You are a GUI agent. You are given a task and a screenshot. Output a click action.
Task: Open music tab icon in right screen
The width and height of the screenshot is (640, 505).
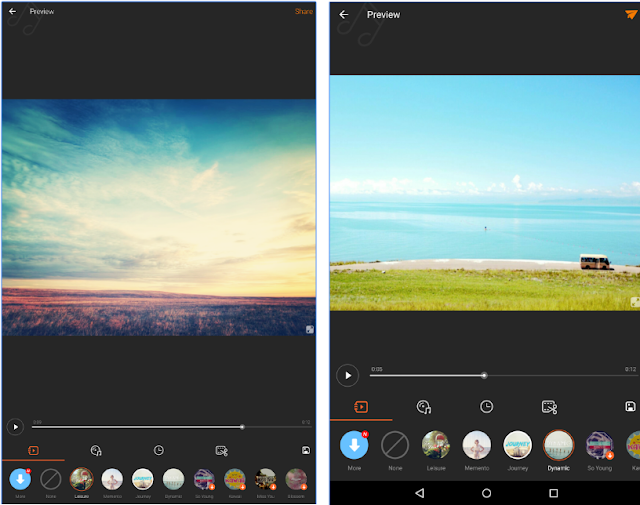424,407
